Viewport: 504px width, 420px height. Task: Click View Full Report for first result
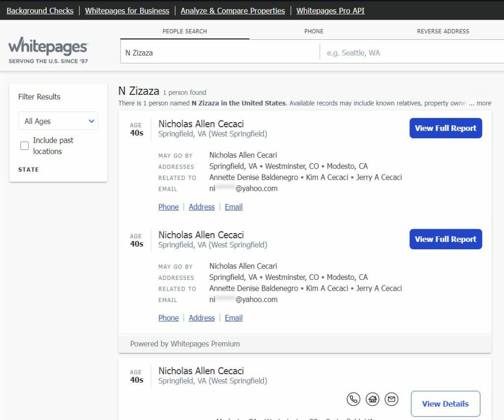tap(445, 128)
